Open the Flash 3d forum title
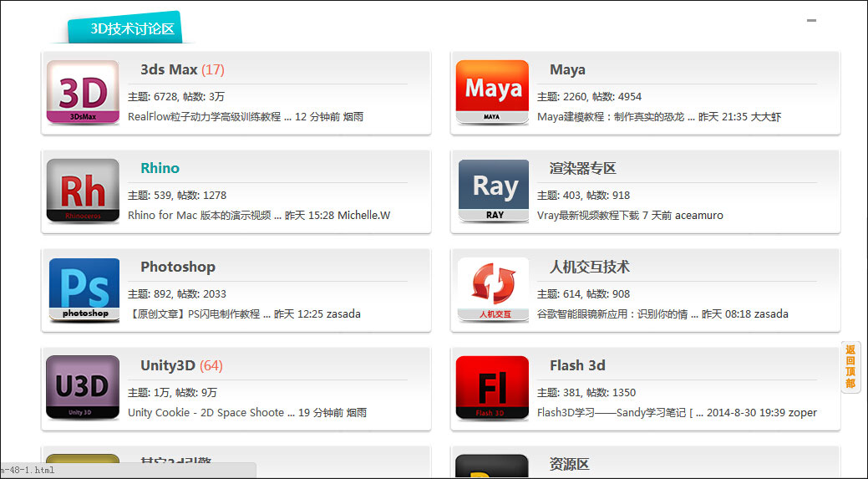Viewport: 868px width, 479px height. (577, 365)
